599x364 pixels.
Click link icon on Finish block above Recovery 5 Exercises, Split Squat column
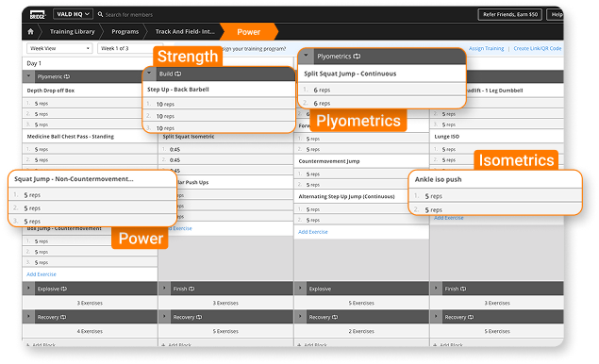pyautogui.click(x=191, y=289)
